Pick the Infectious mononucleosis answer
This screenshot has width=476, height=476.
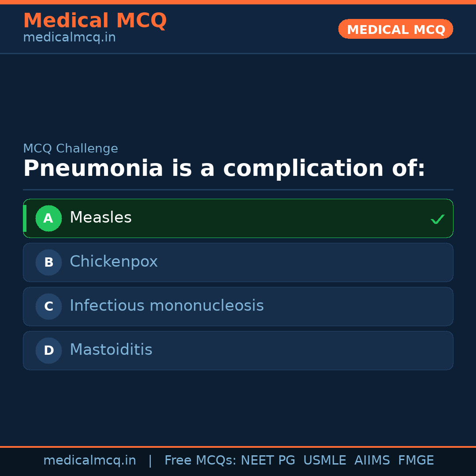tap(167, 306)
